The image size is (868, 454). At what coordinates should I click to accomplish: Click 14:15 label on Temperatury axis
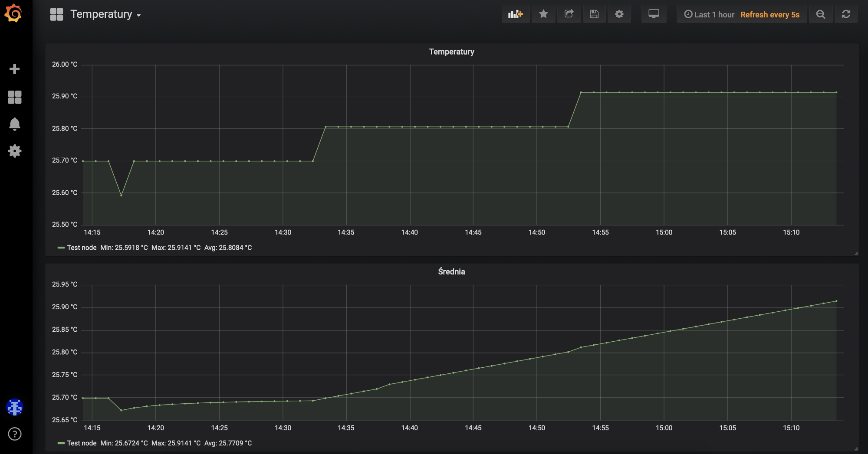(92, 232)
